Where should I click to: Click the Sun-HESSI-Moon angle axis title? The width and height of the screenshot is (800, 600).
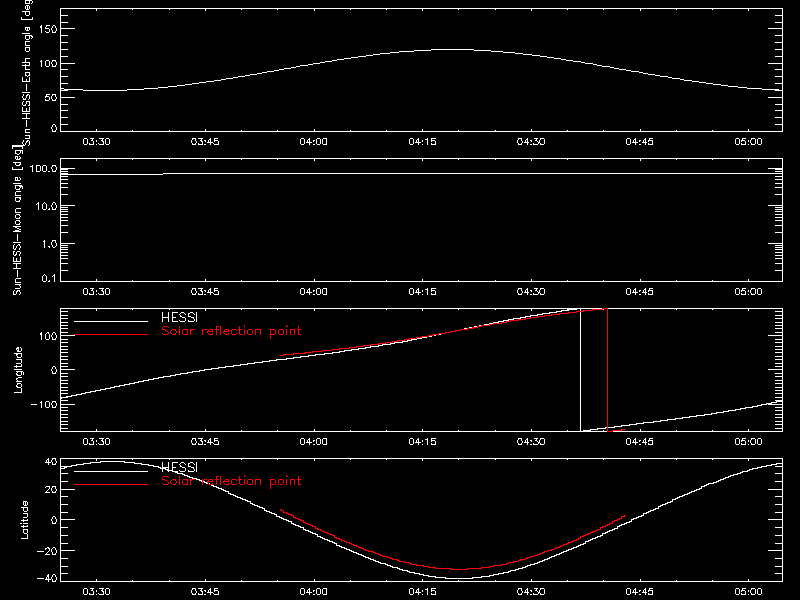click(x=17, y=220)
